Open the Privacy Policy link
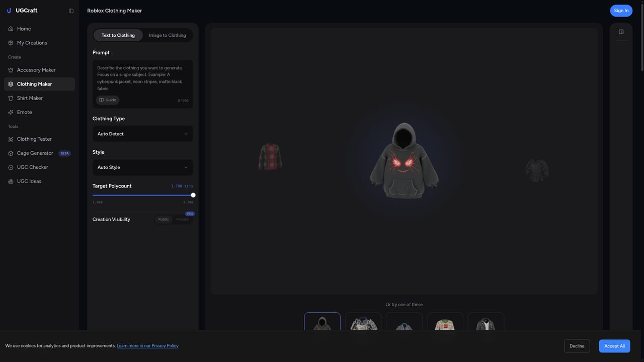Image resolution: width=644 pixels, height=362 pixels. [x=147, y=346]
